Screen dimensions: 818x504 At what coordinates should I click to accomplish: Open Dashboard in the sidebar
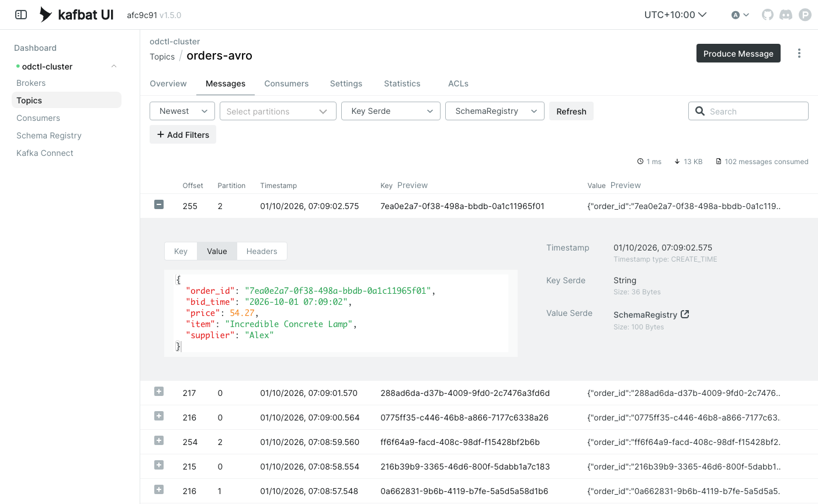(35, 48)
